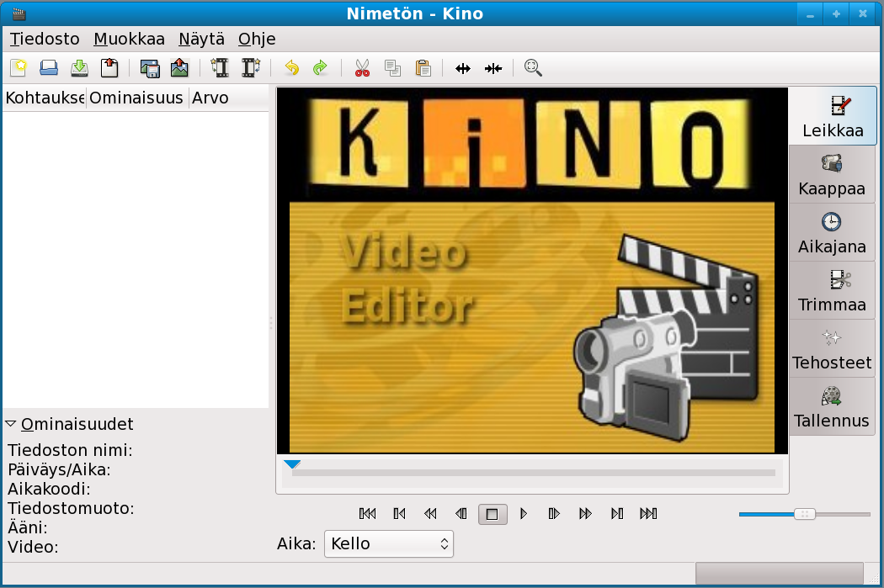Screen dimensions: 884x588
Task: Click the join scenes icon
Action: click(x=493, y=68)
